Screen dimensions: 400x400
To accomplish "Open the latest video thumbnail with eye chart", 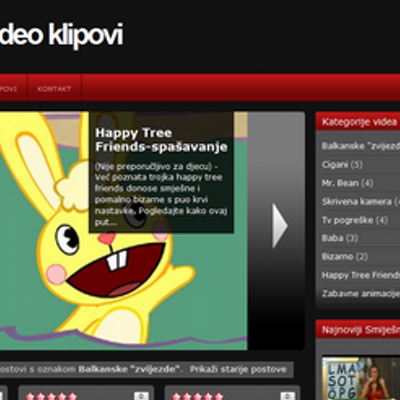I will click(361, 378).
